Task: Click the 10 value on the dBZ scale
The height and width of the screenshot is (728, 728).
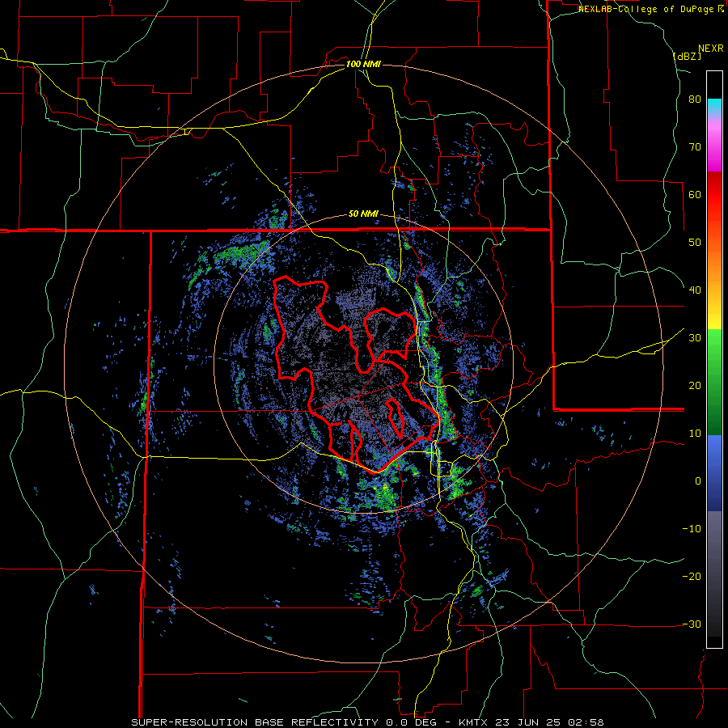Action: click(695, 434)
